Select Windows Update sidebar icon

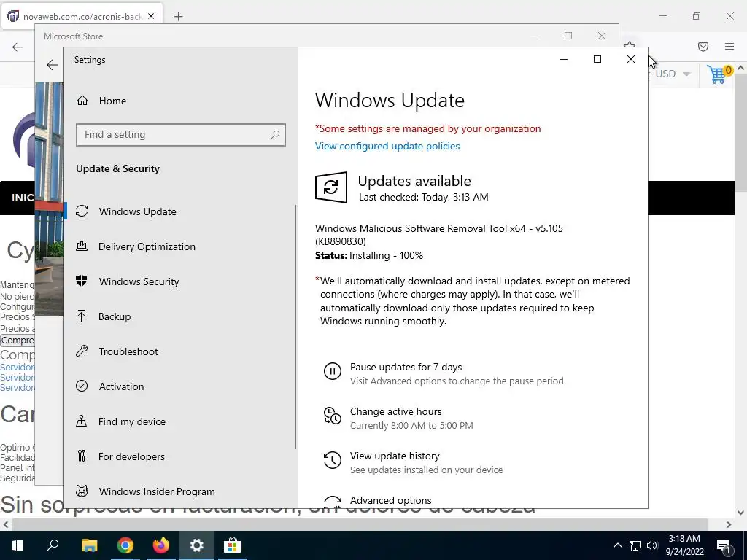[x=82, y=211]
